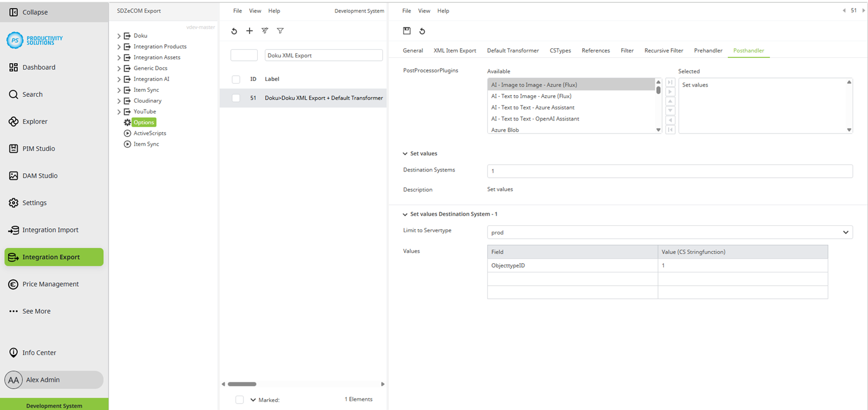Open the View menu
The image size is (868, 410).
pyautogui.click(x=424, y=10)
